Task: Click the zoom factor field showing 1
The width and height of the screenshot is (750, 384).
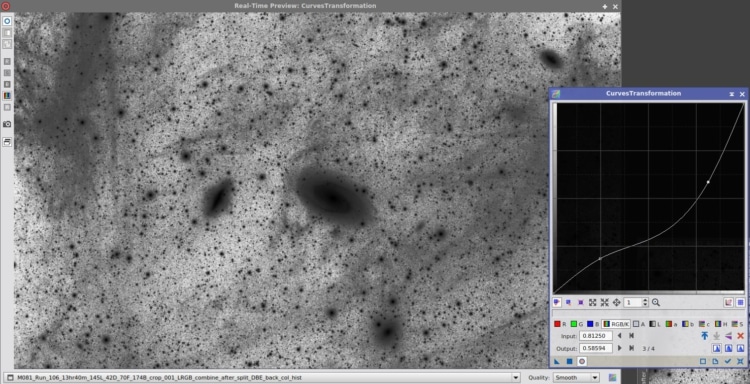Action: [x=633, y=302]
